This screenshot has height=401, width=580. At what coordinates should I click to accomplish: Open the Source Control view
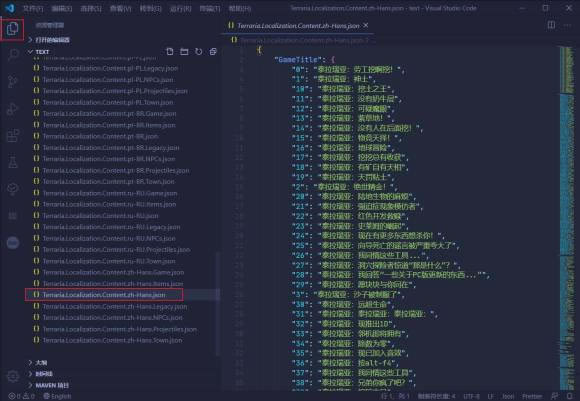(13, 81)
